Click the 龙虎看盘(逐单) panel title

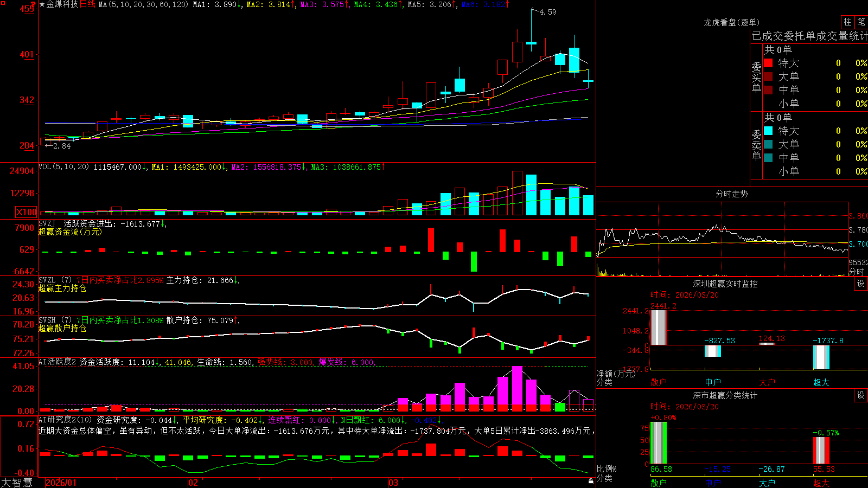coord(731,22)
